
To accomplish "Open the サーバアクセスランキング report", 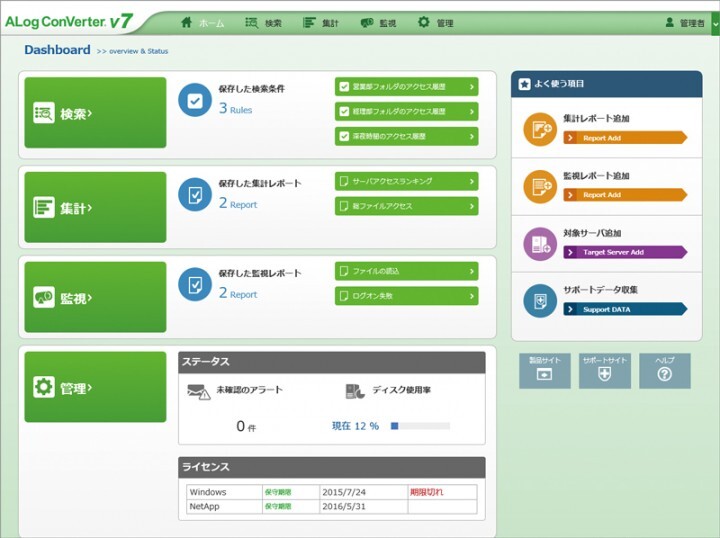I will click(406, 181).
